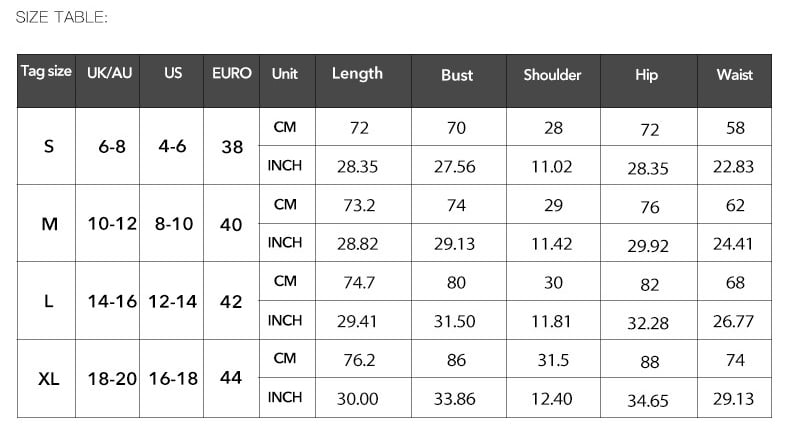Click the 10-12 UK/AU size cell
This screenshot has width=790, height=447.
[111, 224]
